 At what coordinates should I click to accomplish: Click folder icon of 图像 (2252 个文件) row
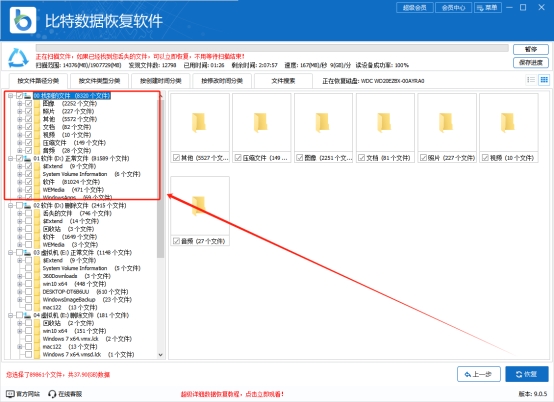37,104
